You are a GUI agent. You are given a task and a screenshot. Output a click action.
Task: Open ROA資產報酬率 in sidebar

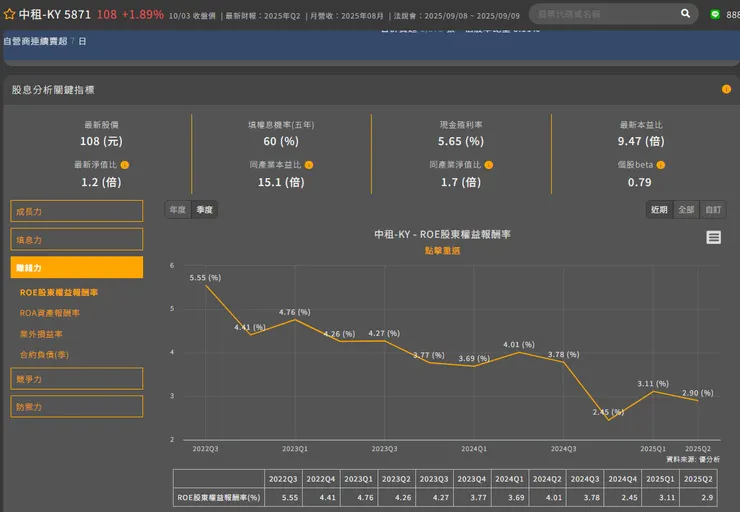50,313
